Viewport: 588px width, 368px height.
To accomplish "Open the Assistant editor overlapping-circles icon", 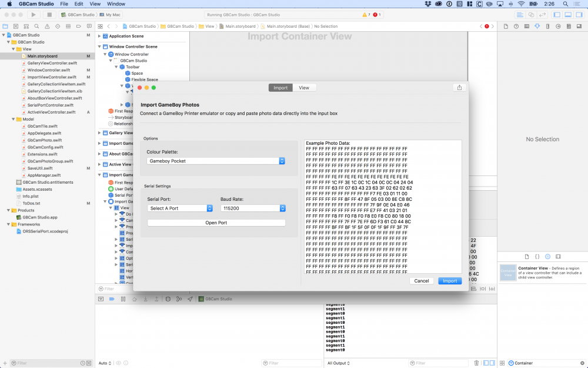I will pyautogui.click(x=532, y=14).
